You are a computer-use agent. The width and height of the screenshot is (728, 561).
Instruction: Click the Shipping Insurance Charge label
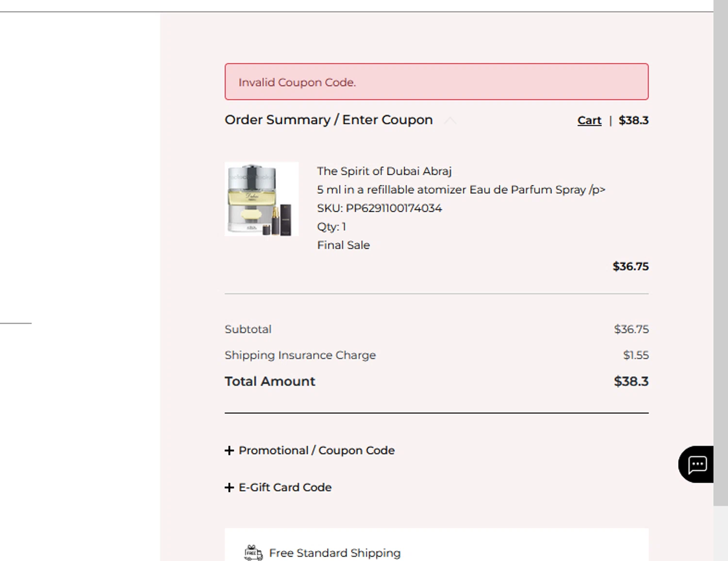click(300, 355)
